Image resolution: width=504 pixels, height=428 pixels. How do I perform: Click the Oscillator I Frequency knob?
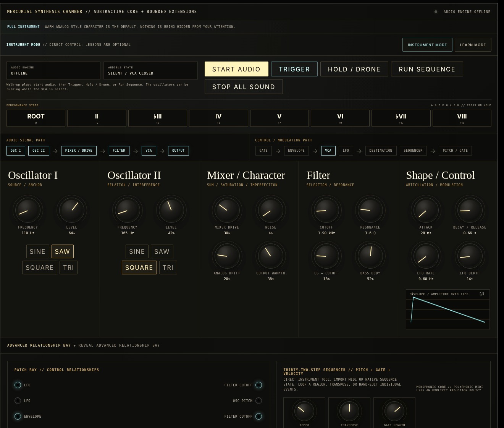click(x=28, y=210)
